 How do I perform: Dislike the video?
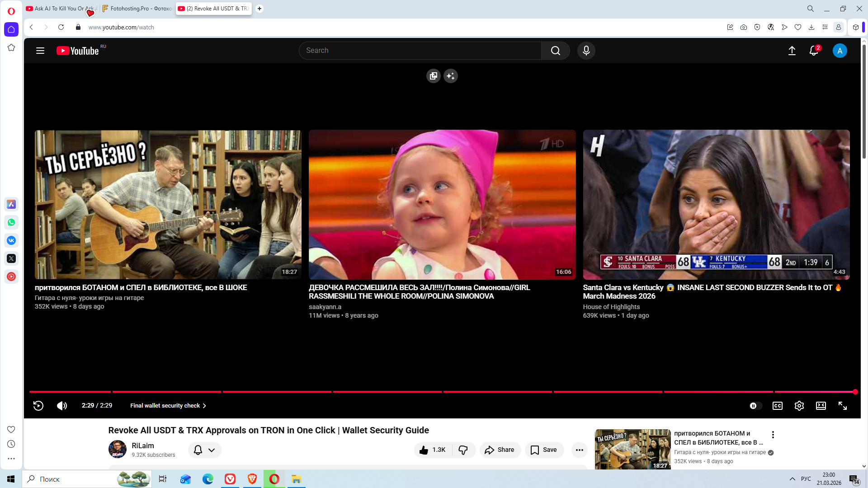click(463, 450)
